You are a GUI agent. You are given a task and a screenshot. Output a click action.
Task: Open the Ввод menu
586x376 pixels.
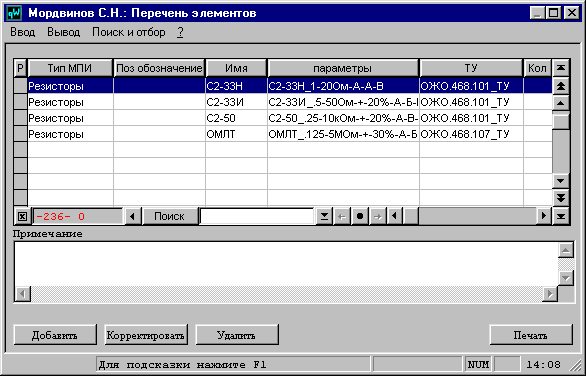tap(22, 32)
